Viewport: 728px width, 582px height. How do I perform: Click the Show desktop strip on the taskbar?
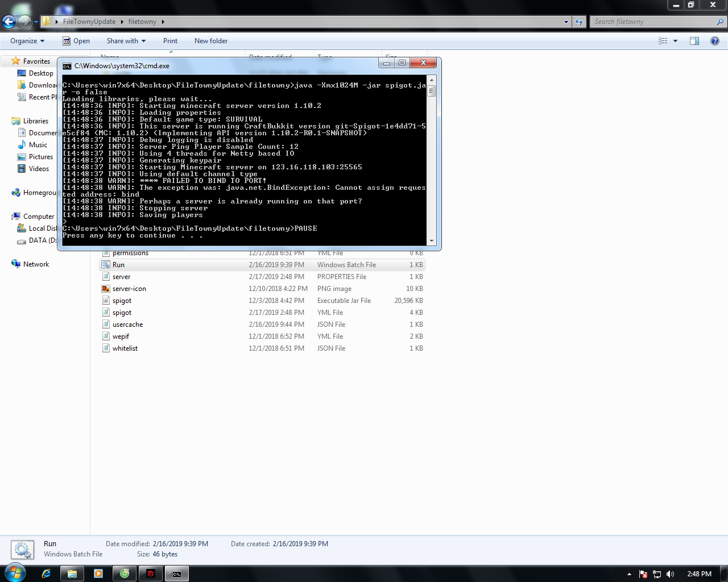tap(724, 574)
